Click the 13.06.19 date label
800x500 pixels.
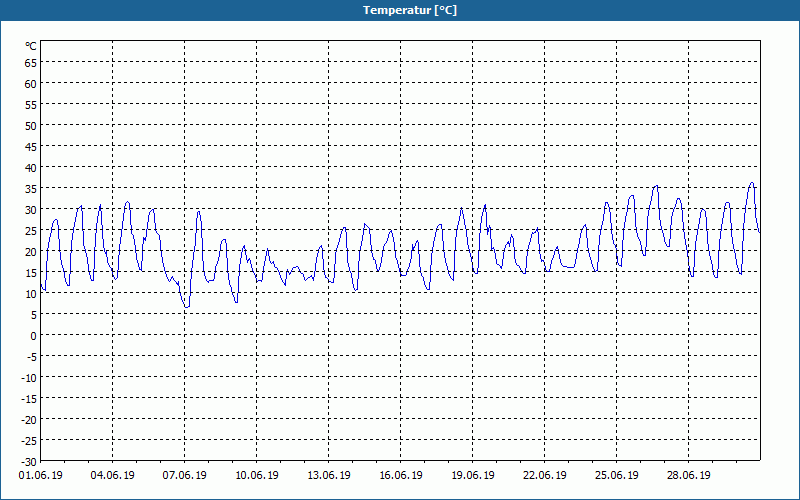click(329, 476)
